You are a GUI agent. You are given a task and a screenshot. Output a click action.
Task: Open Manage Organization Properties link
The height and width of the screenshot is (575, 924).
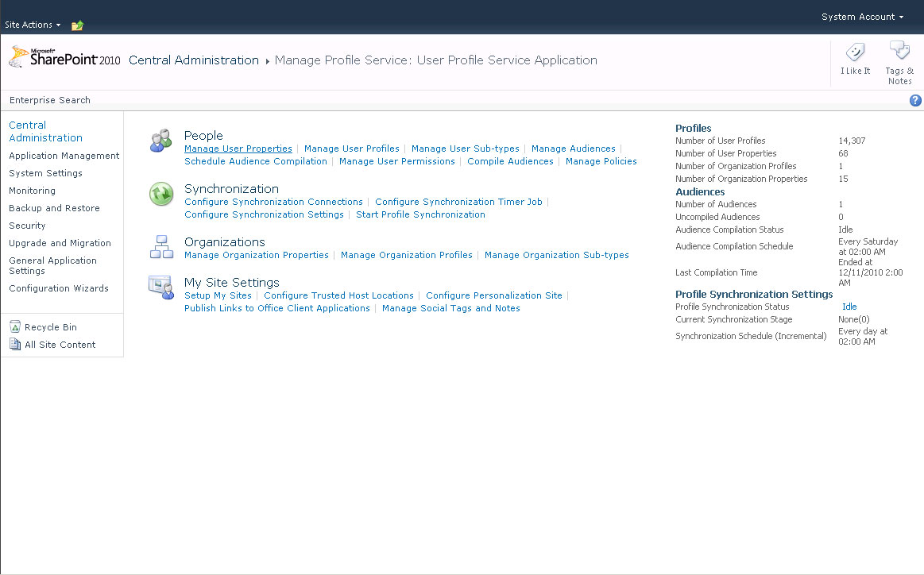257,255
